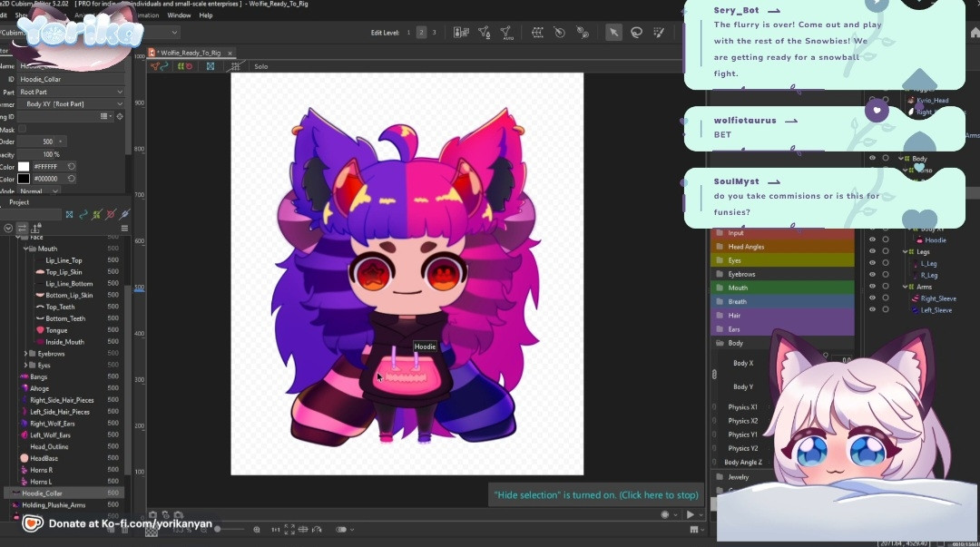
Task: Click the Hide selection notification to stop
Action: click(x=595, y=495)
